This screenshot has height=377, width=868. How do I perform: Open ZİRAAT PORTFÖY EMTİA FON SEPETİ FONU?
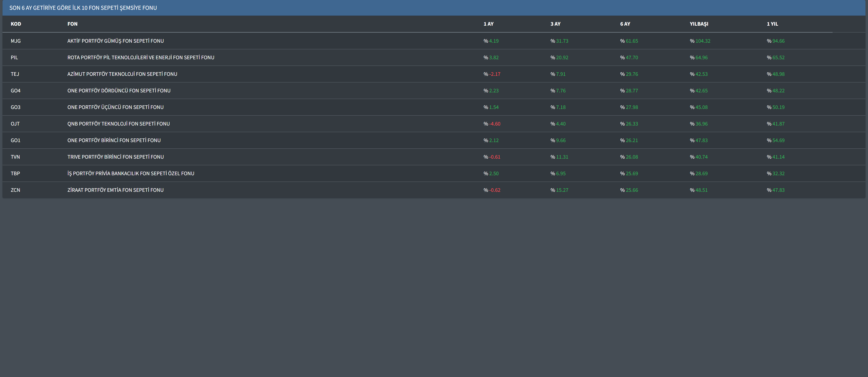pyautogui.click(x=116, y=190)
